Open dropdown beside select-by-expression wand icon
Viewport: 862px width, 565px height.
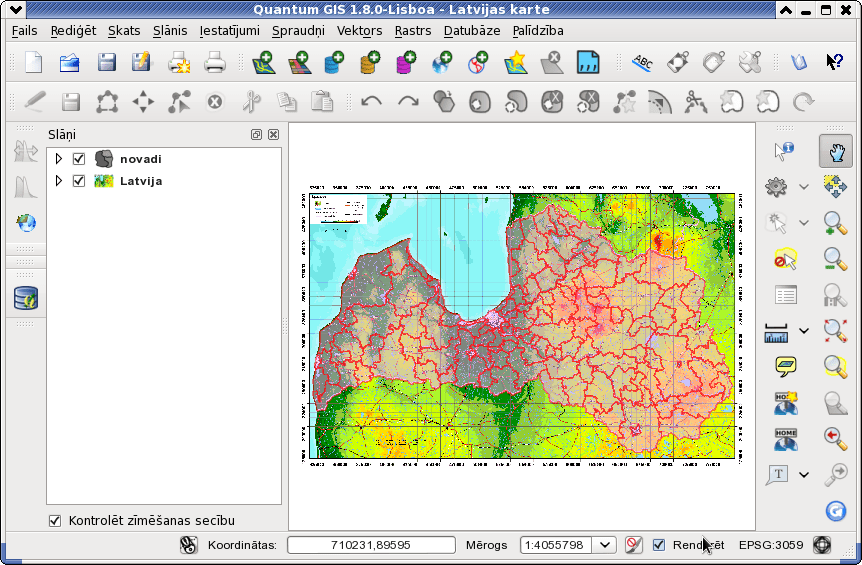[x=804, y=223]
